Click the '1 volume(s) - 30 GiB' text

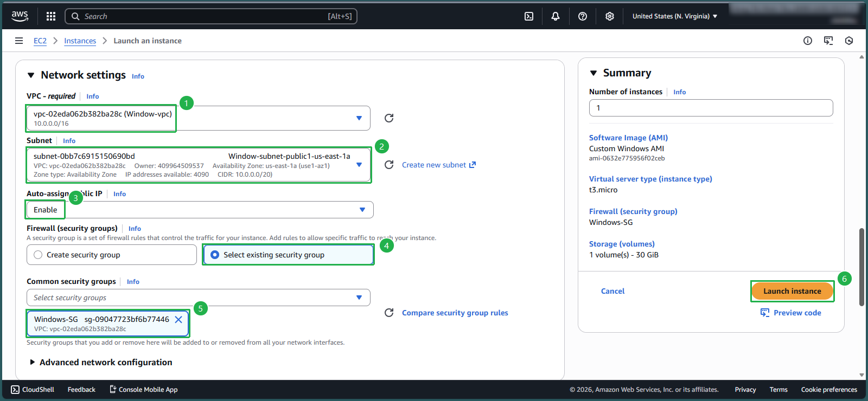(624, 255)
